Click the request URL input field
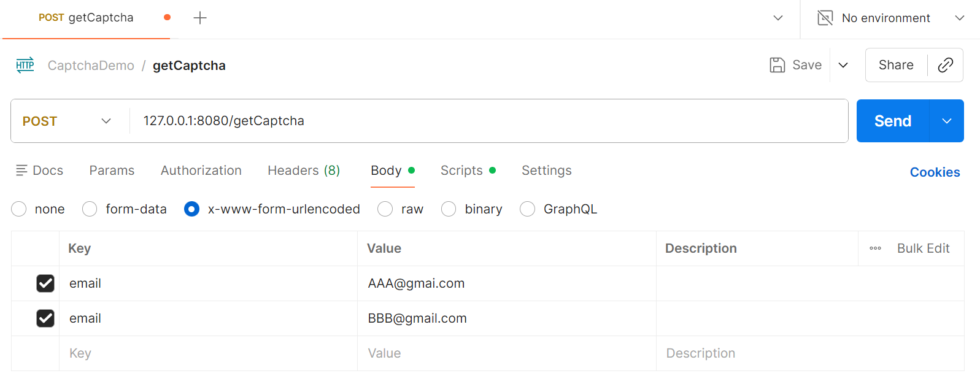This screenshot has width=980, height=384. click(485, 121)
